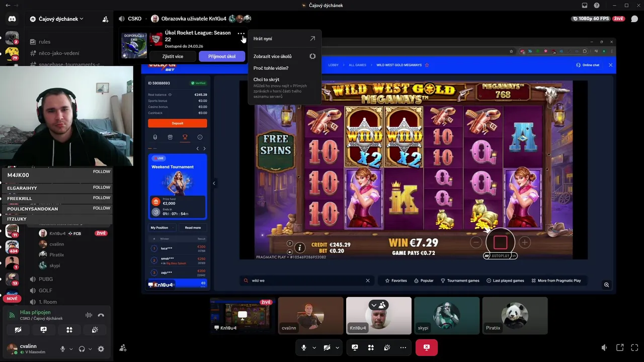Open Online chat in casino page
Image resolution: width=644 pixels, height=362 pixels.
tap(588, 65)
